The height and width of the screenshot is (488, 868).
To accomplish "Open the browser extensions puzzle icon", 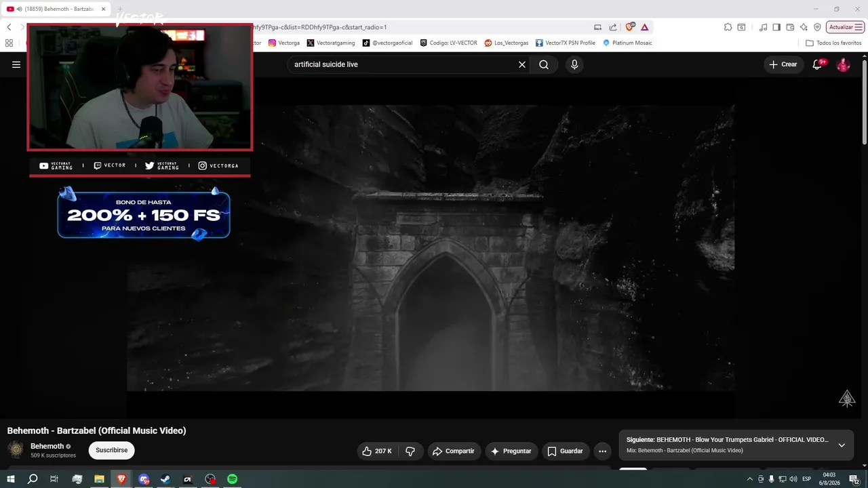I will click(x=728, y=27).
